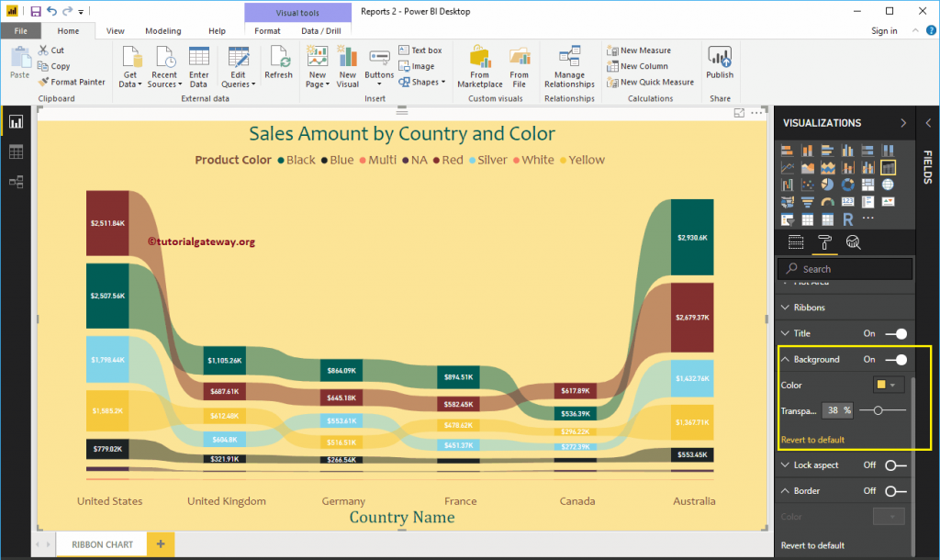Open the Background color swatch picker
The width and height of the screenshot is (940, 560).
click(x=887, y=385)
